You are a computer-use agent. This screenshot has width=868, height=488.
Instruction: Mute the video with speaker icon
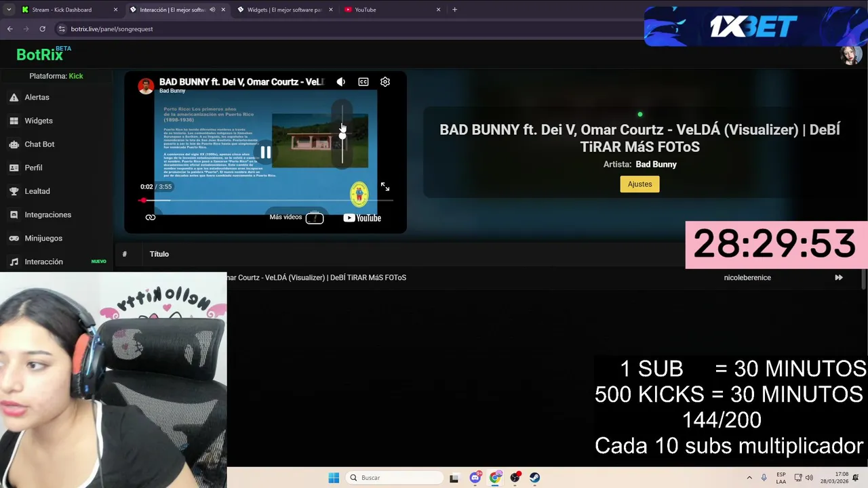coord(341,82)
